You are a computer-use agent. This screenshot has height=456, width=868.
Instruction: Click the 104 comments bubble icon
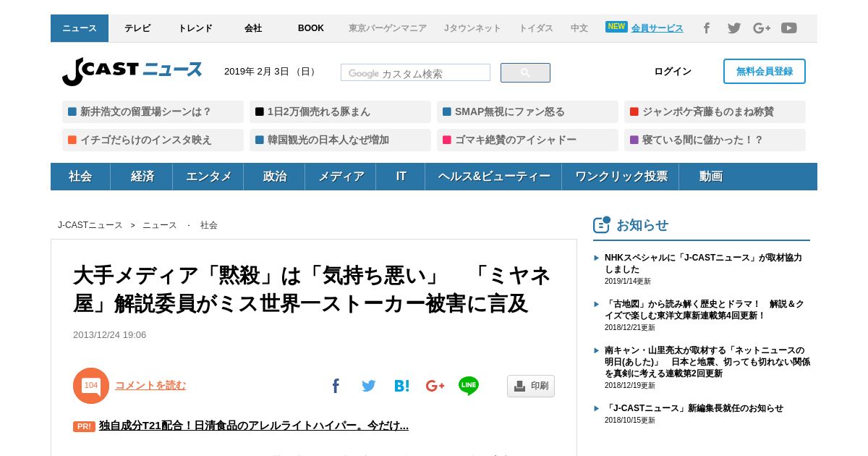point(91,386)
